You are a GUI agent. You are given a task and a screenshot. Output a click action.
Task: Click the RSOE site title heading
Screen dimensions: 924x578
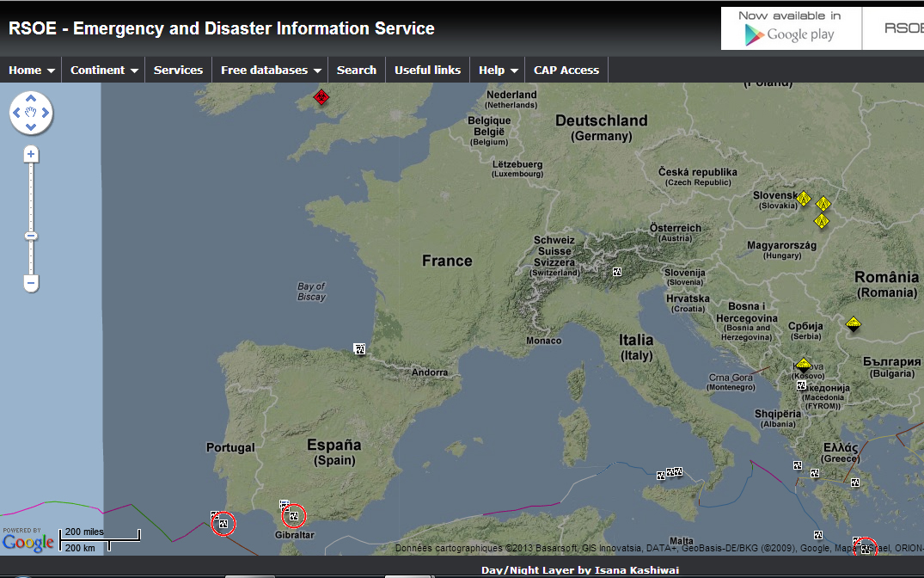click(x=222, y=28)
